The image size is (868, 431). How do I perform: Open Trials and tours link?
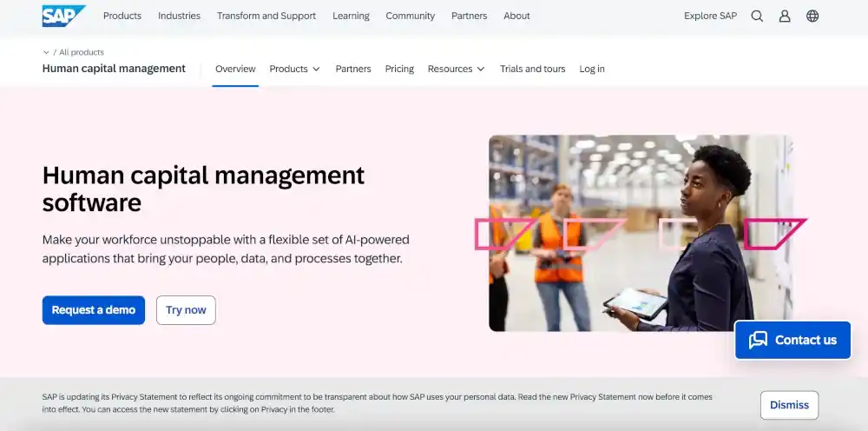532,69
